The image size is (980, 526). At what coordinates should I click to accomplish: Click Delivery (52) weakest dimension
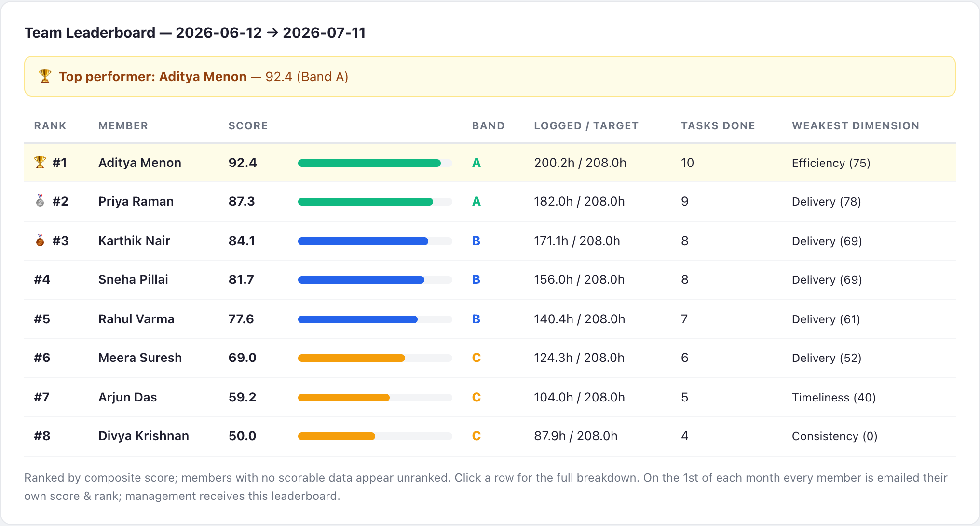pos(827,358)
